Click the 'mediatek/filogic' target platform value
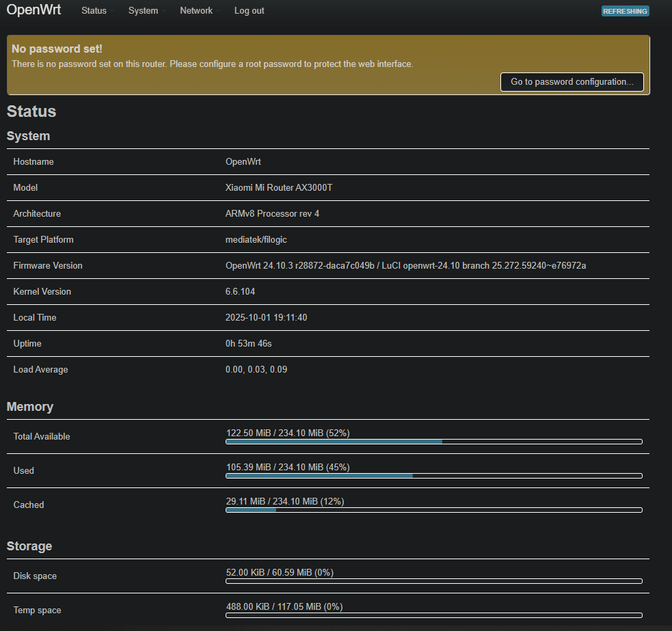The width and height of the screenshot is (672, 631). tap(256, 240)
